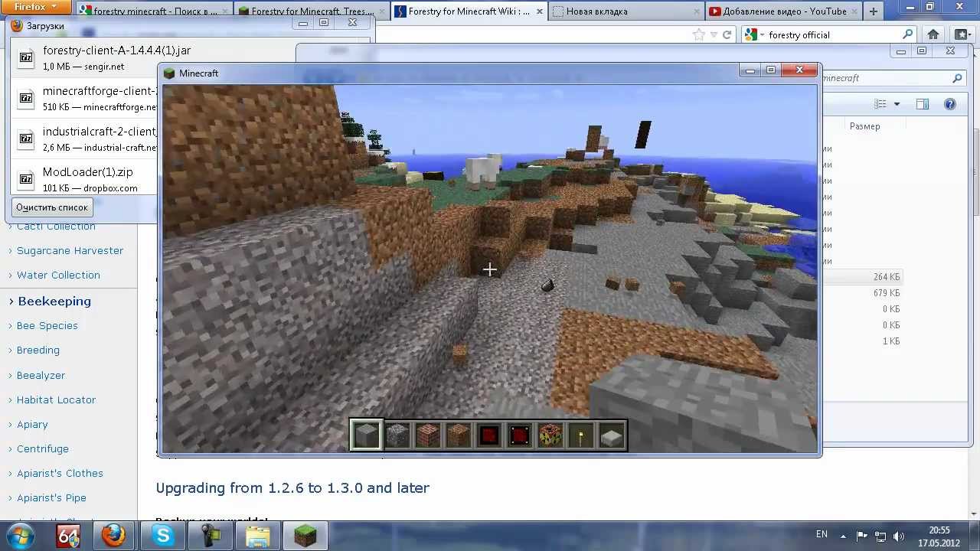
Task: Open Beealyzer wiki link
Action: 41,375
